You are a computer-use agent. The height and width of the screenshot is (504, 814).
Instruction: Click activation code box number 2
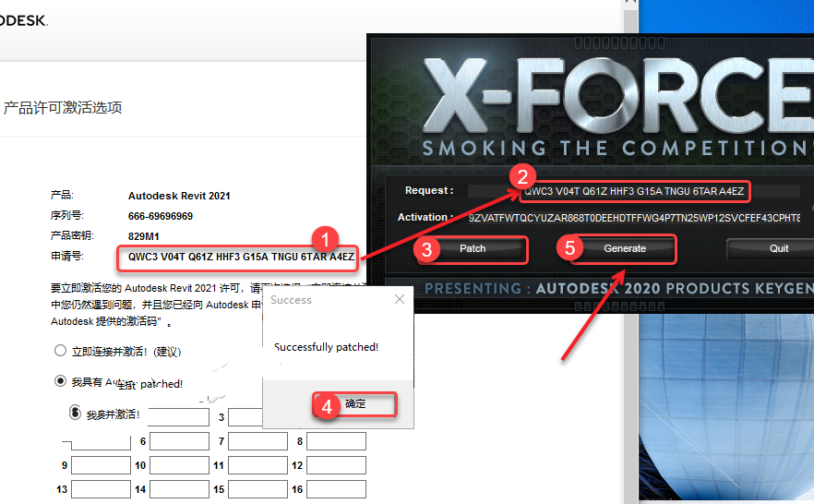(x=179, y=417)
